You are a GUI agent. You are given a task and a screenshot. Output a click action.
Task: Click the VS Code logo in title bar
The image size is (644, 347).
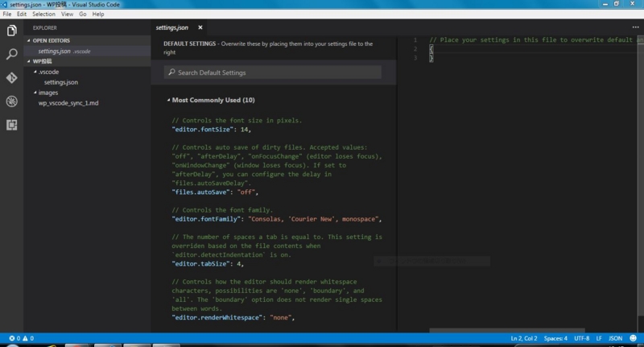point(4,5)
